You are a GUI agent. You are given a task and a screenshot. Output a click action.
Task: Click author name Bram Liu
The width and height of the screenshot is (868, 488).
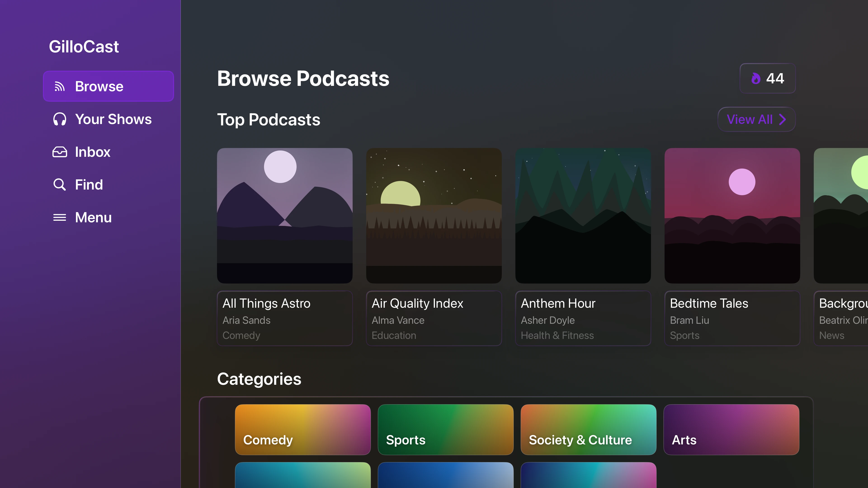click(x=689, y=320)
